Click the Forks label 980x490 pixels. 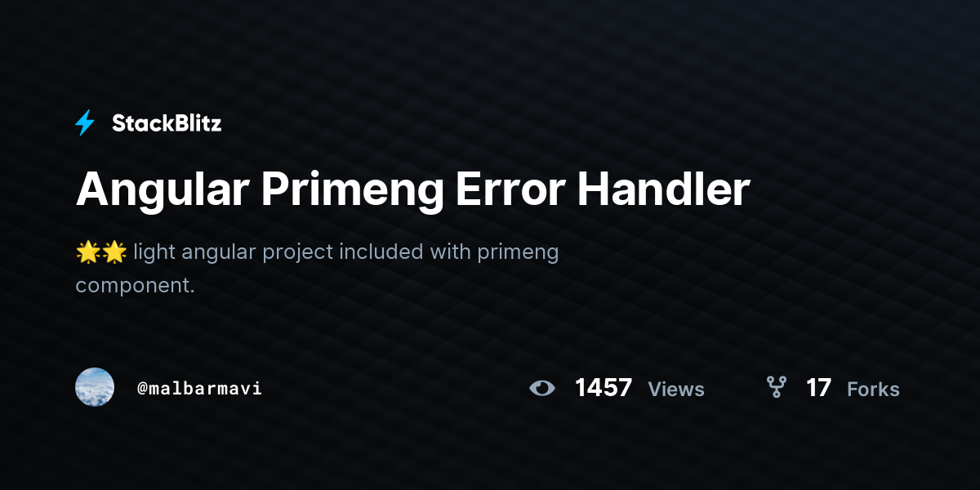[873, 390]
